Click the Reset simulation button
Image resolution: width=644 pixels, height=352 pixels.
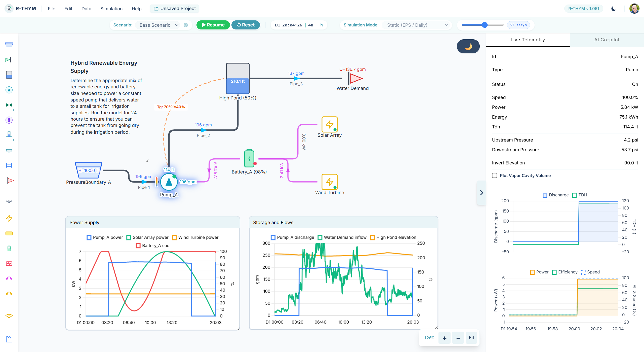(246, 25)
